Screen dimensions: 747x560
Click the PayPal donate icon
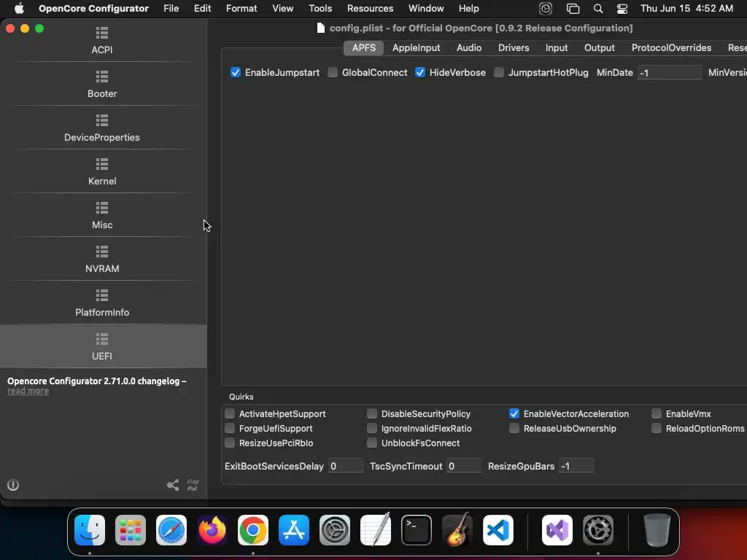tap(193, 485)
